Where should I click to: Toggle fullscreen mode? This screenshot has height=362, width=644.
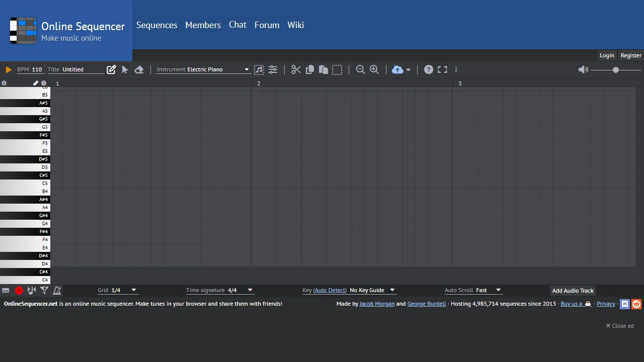[442, 69]
